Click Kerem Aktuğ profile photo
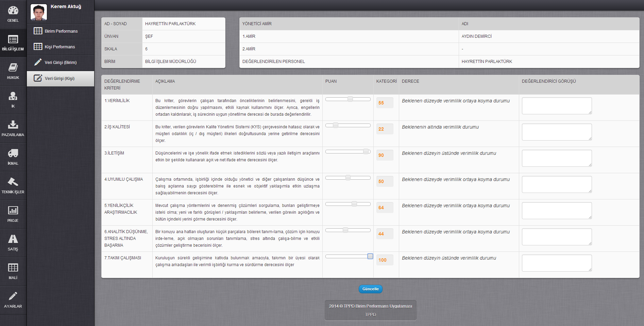Image resolution: width=644 pixels, height=326 pixels. pyautogui.click(x=39, y=12)
